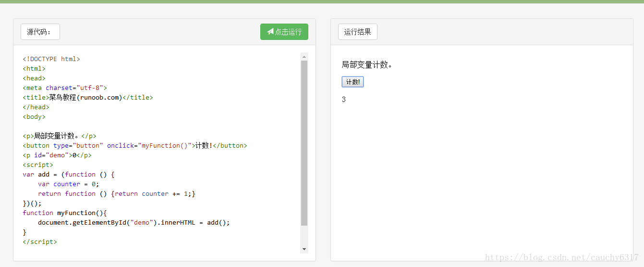Place cursor on "var counter = 0;" line
The height and width of the screenshot is (267, 644).
pyautogui.click(x=69, y=184)
